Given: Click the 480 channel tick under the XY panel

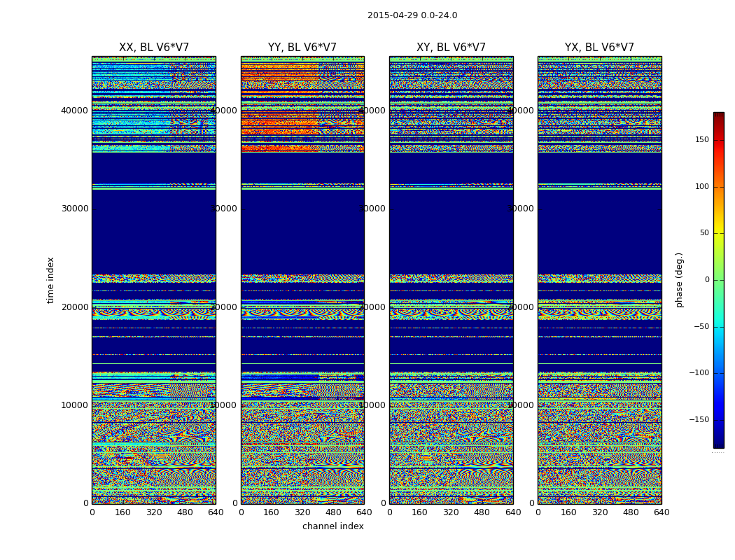Looking at the screenshot, I should [x=482, y=512].
